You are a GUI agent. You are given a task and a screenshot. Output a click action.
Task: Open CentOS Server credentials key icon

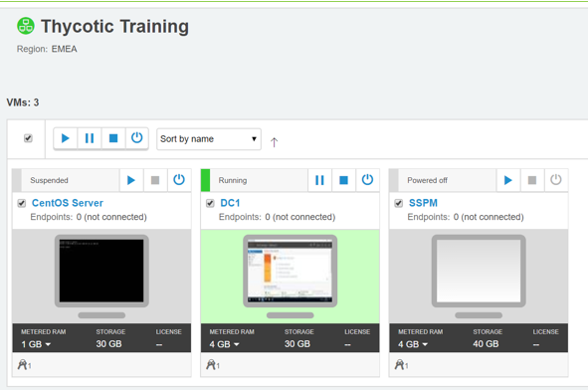click(x=24, y=364)
